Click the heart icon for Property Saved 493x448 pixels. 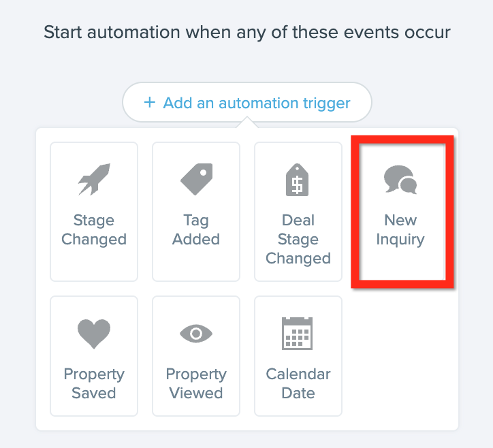pyautogui.click(x=94, y=334)
